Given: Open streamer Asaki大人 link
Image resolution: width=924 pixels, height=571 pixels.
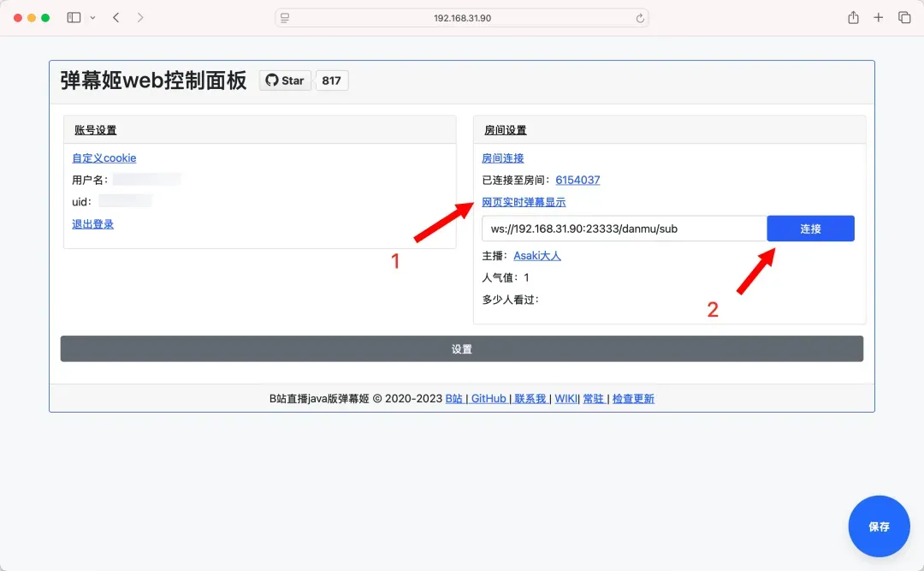Looking at the screenshot, I should (536, 255).
